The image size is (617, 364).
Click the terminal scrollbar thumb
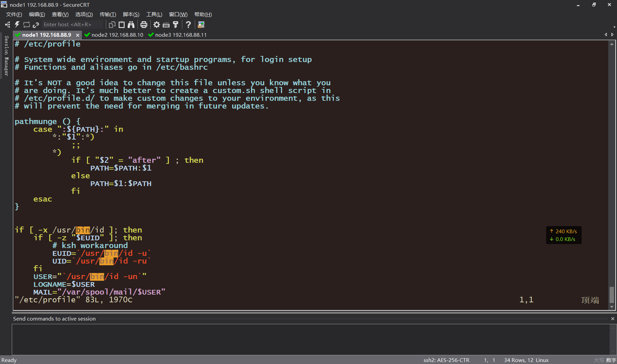[612, 295]
